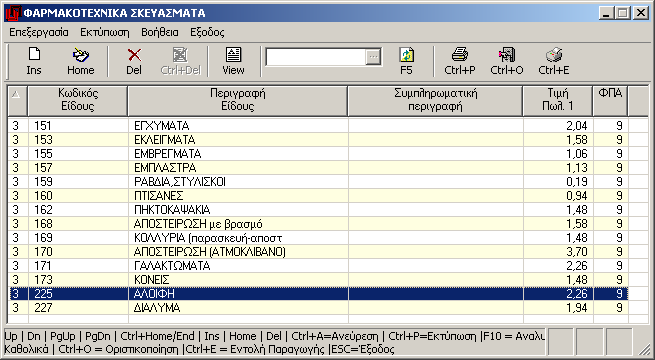Click the ΦΠΑ column header
655x360 pixels.
click(x=610, y=101)
